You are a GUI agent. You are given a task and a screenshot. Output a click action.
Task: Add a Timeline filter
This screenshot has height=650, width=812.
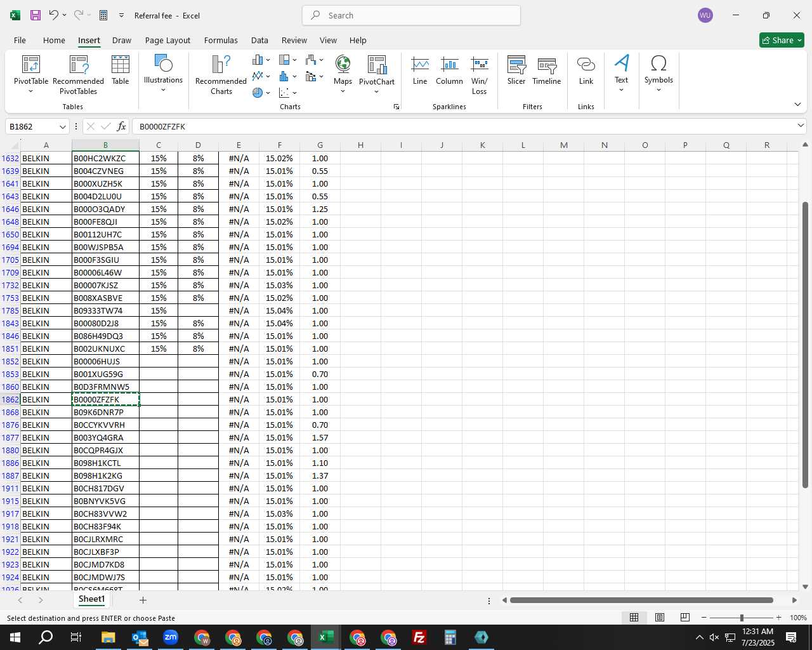click(x=547, y=70)
